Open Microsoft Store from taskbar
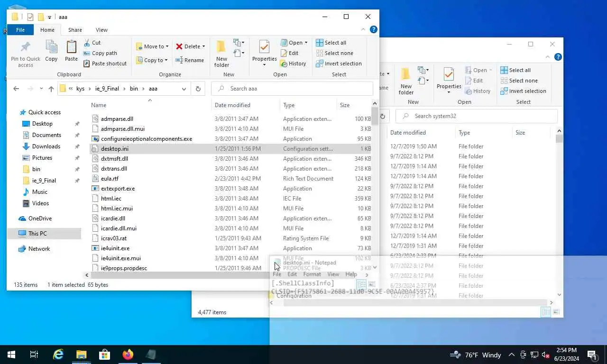Image resolution: width=607 pixels, height=364 pixels. (104, 355)
